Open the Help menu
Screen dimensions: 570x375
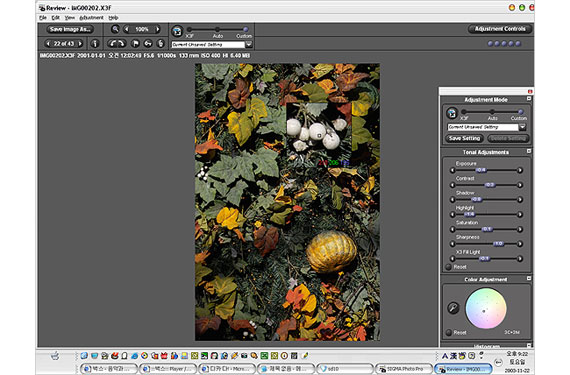(x=113, y=17)
